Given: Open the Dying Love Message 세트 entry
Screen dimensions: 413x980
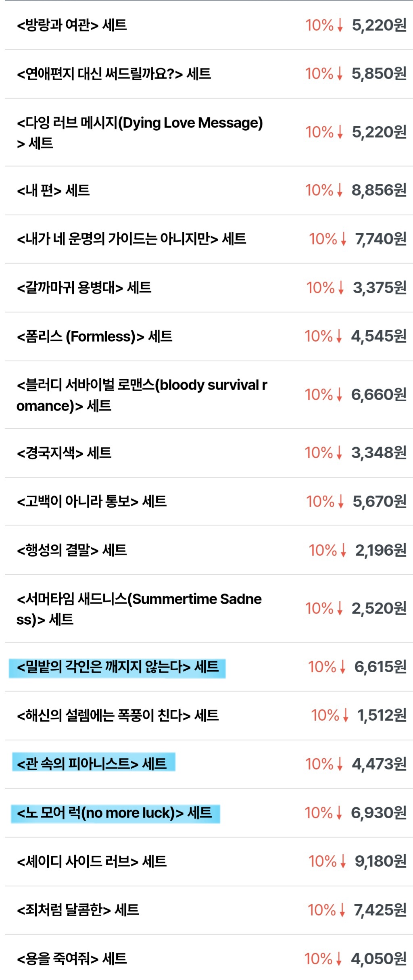Looking at the screenshot, I should point(140,132).
